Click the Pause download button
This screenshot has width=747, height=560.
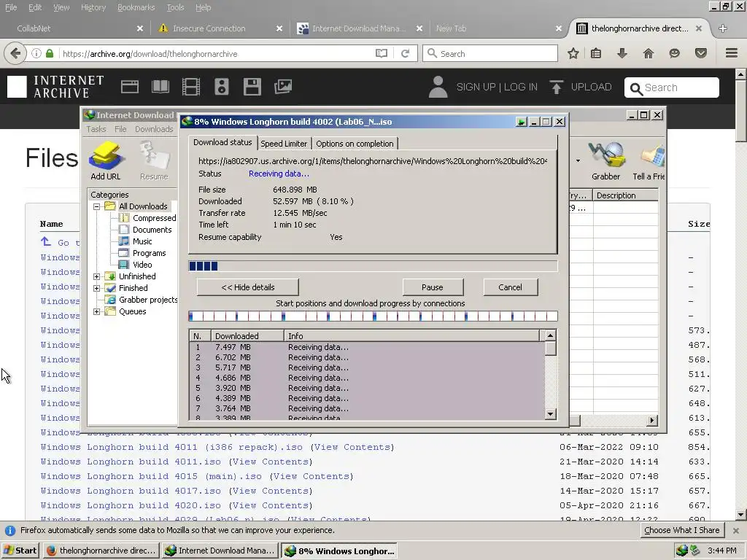pyautogui.click(x=433, y=287)
